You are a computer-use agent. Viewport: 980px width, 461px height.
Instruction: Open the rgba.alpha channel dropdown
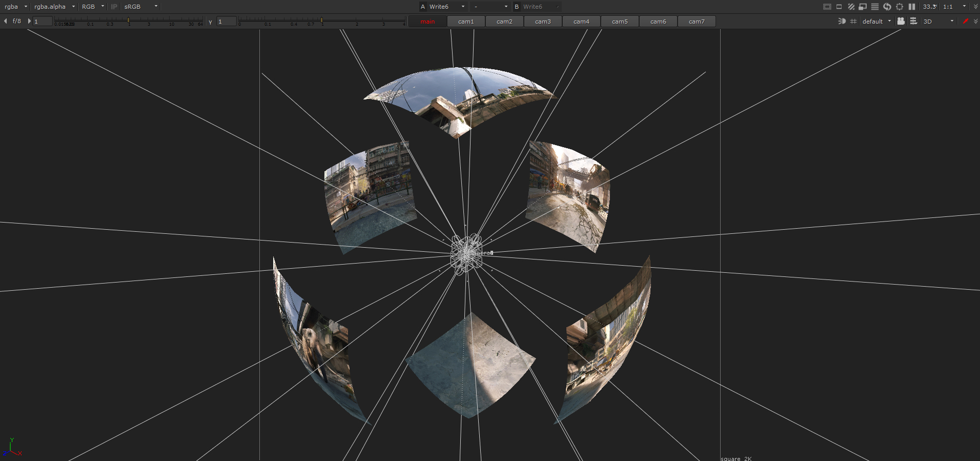click(54, 7)
